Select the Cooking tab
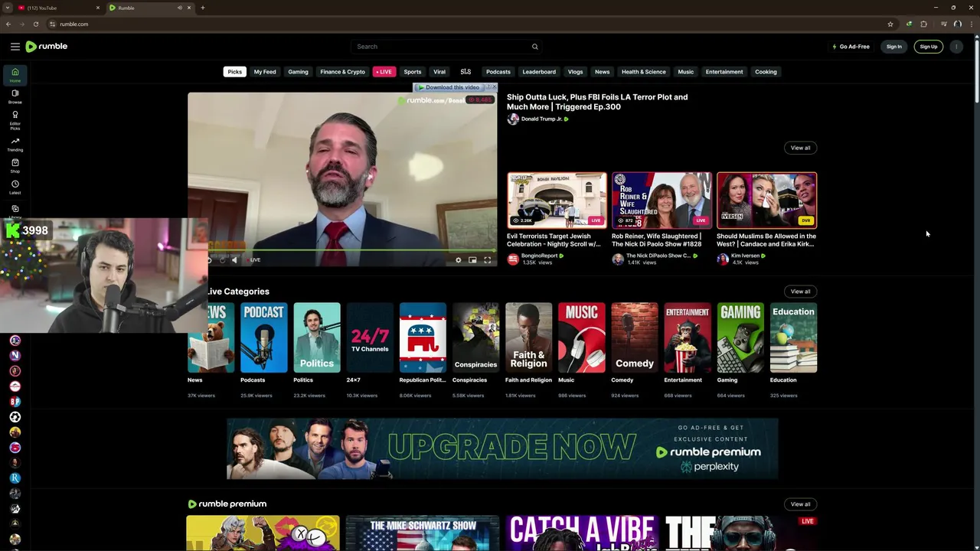 coord(766,72)
